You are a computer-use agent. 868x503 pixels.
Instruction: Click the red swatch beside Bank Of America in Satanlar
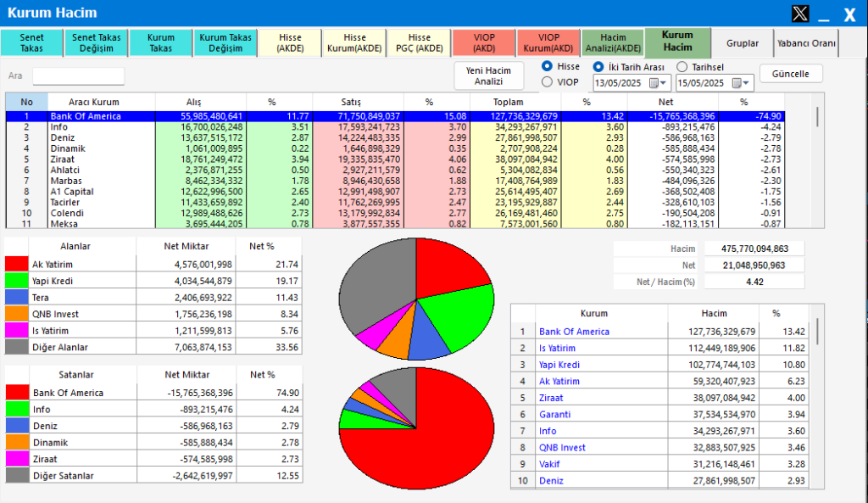coord(17,393)
